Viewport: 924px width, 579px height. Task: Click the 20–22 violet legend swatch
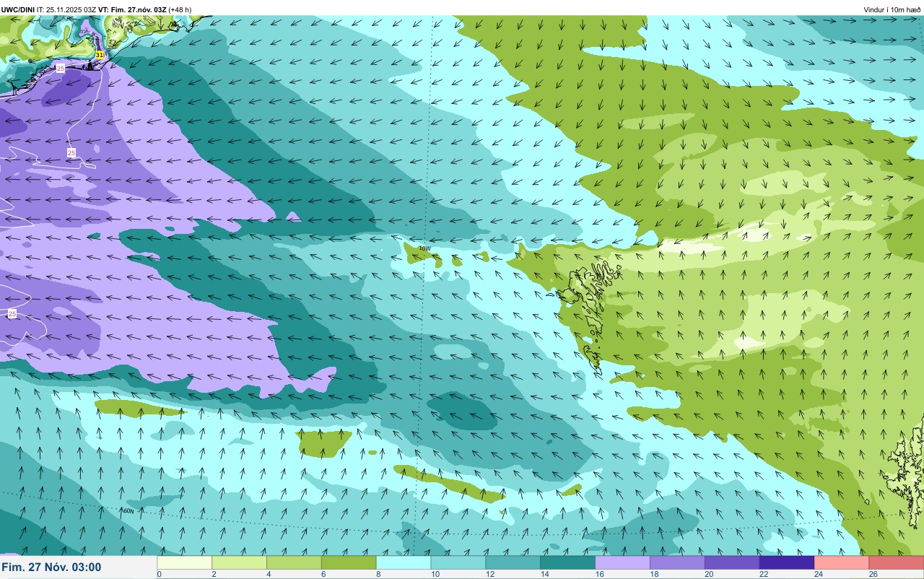click(733, 562)
